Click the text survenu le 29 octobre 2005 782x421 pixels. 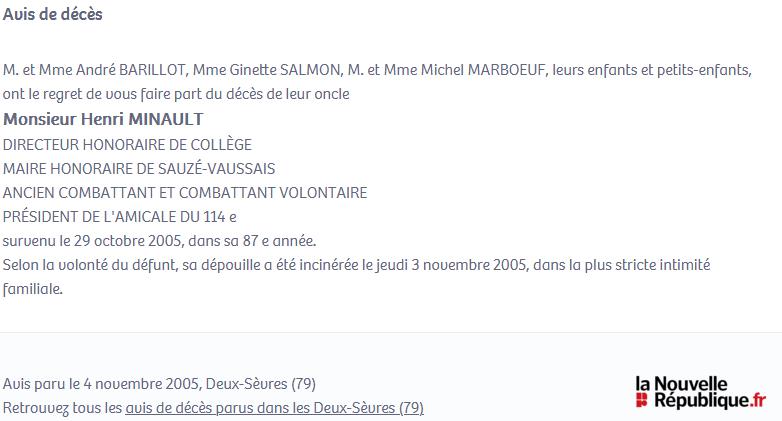click(94, 241)
